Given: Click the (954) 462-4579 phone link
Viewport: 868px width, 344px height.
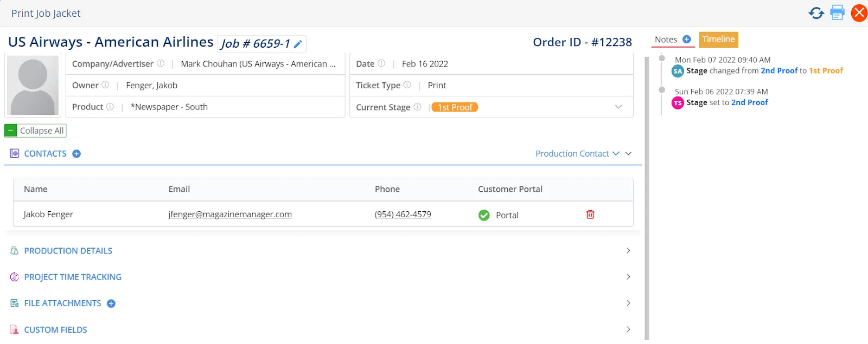Looking at the screenshot, I should (x=403, y=215).
